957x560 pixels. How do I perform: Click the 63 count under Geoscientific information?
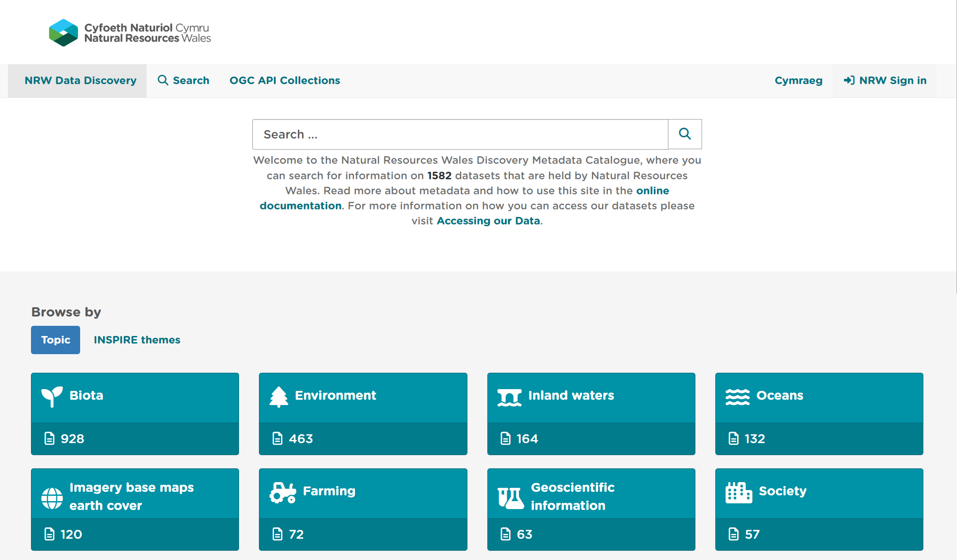coord(525,534)
